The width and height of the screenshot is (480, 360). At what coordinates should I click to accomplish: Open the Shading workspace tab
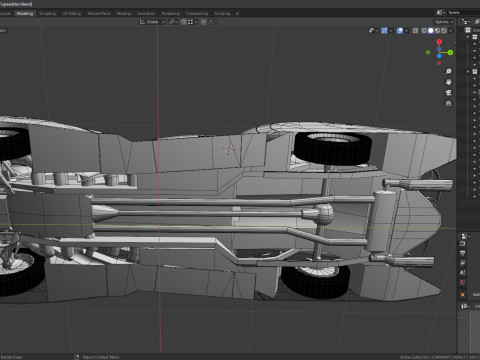pos(124,13)
